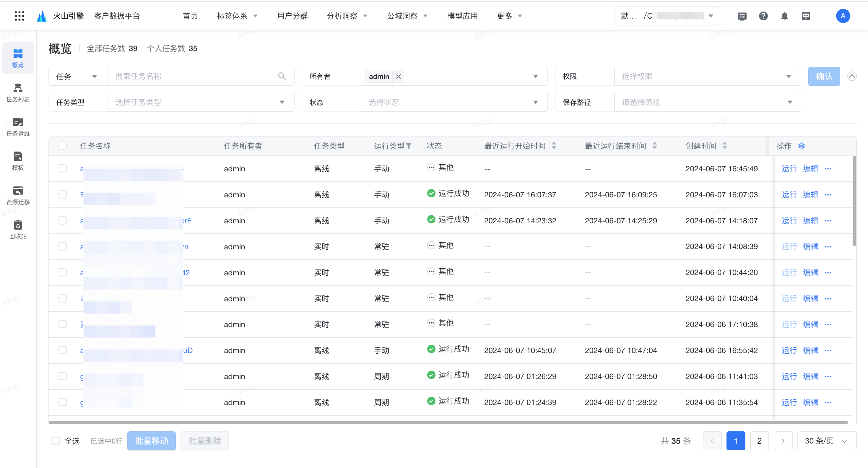The height and width of the screenshot is (468, 868).
Task: Collapse the filter panel with the up-arrow icon
Action: (852, 76)
